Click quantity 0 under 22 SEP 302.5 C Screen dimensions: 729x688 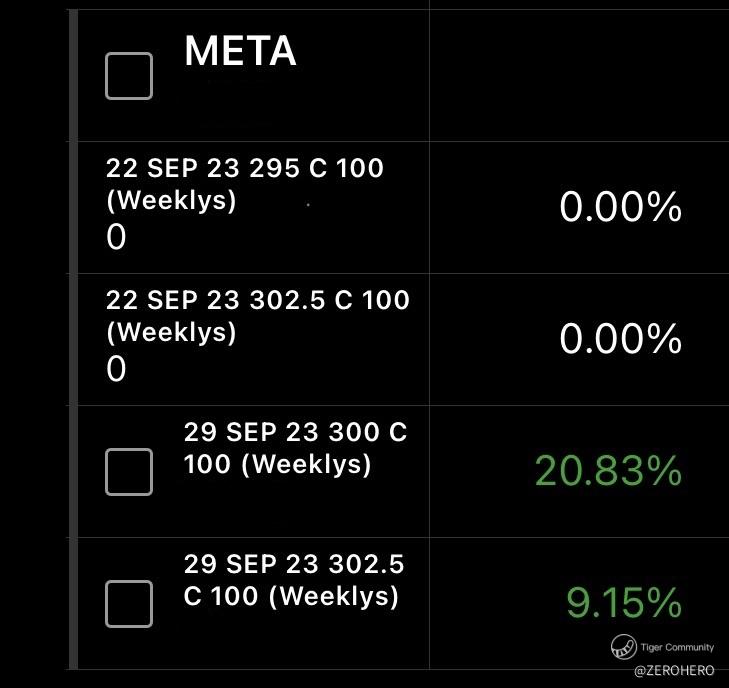tap(117, 370)
